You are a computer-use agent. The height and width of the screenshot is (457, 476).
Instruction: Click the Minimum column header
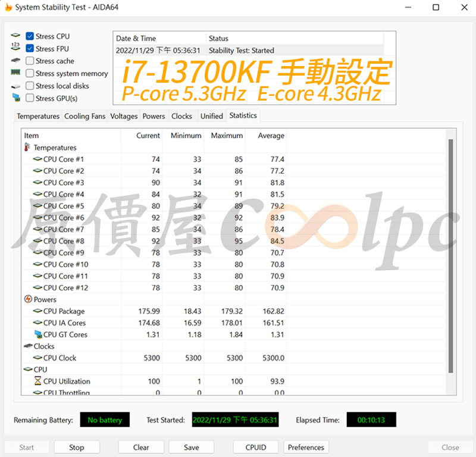(183, 136)
